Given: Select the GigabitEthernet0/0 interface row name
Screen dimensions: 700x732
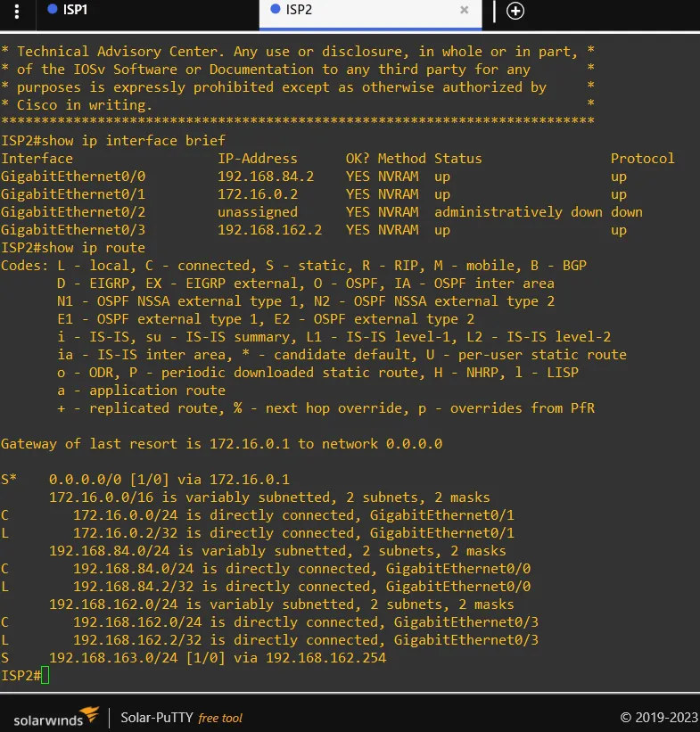Looking at the screenshot, I should tap(73, 176).
